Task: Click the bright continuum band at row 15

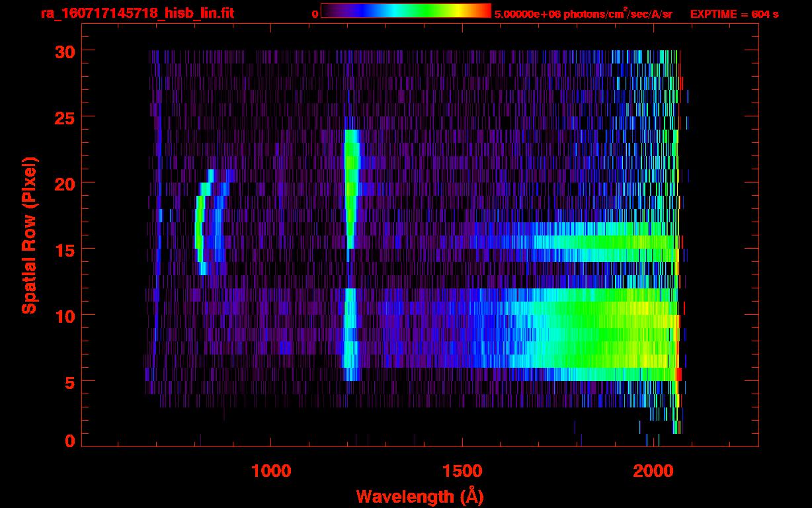Action: (595, 242)
